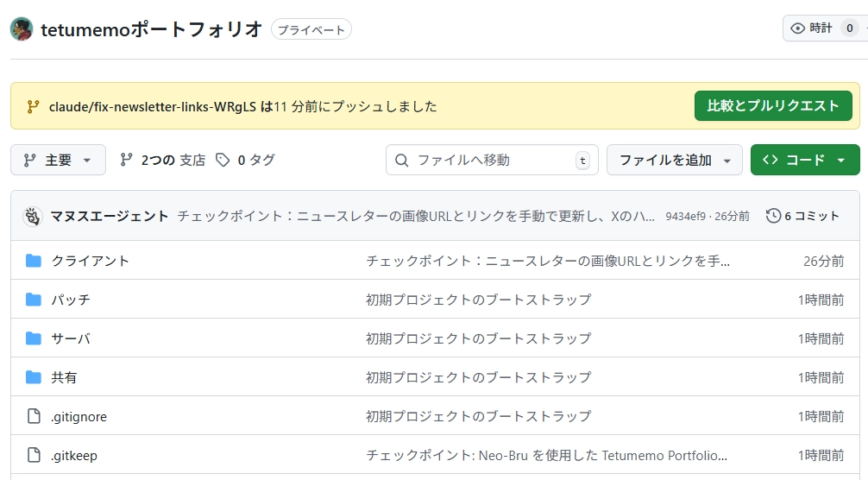Screen dimensions: 868x480
Task: Click the tag icon next to 0 タグ
Action: 223,160
